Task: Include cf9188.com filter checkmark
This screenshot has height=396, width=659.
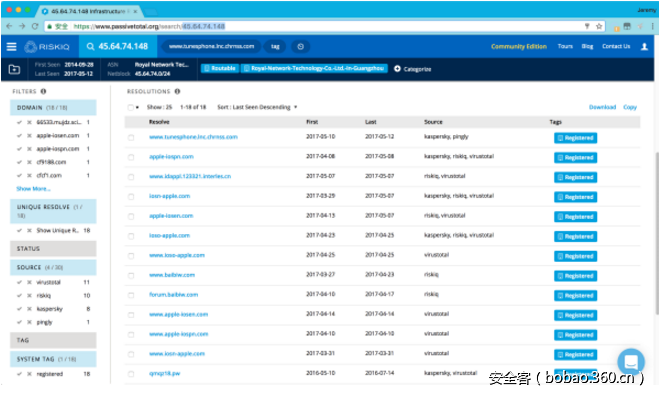Action: click(x=19, y=162)
